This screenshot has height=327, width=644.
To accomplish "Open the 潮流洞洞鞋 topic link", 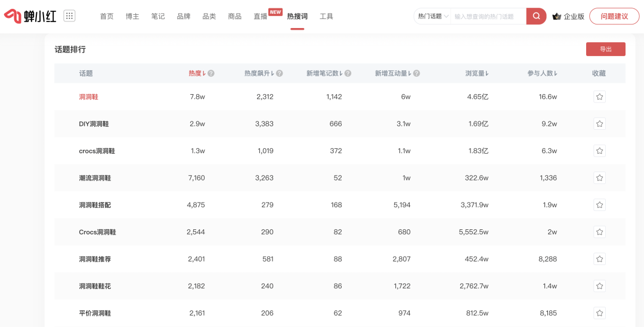I will point(95,178).
